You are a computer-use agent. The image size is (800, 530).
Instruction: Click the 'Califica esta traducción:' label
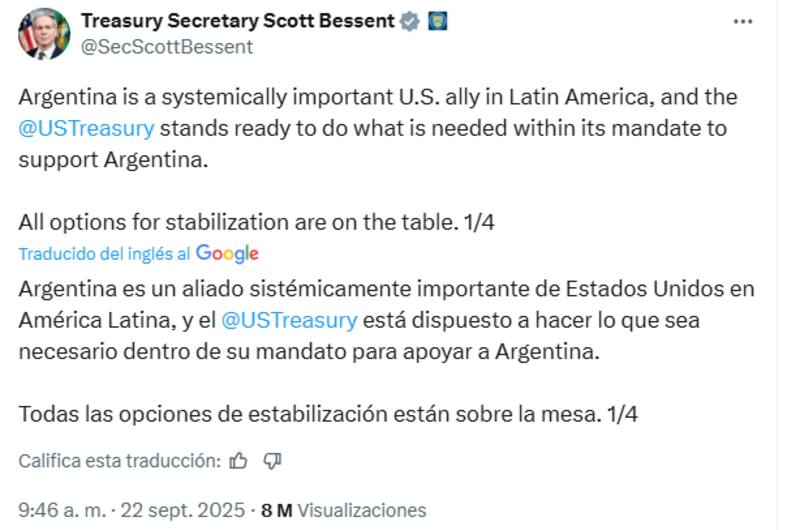point(119,461)
